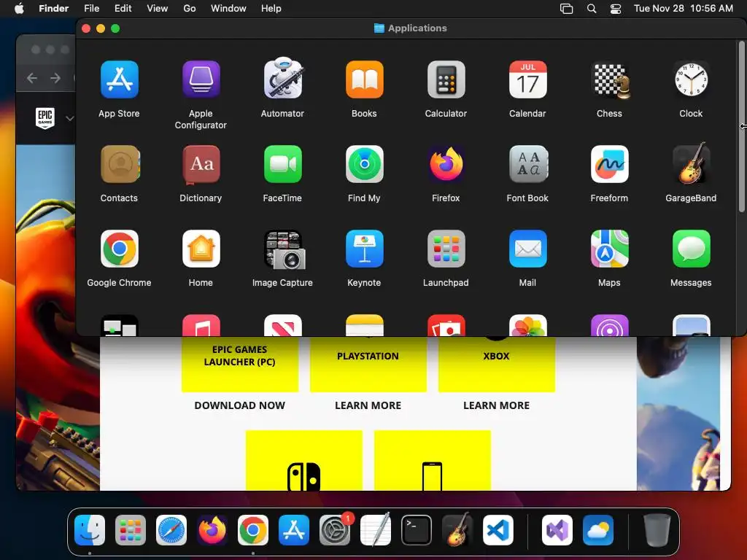Open Keynote application

point(364,249)
